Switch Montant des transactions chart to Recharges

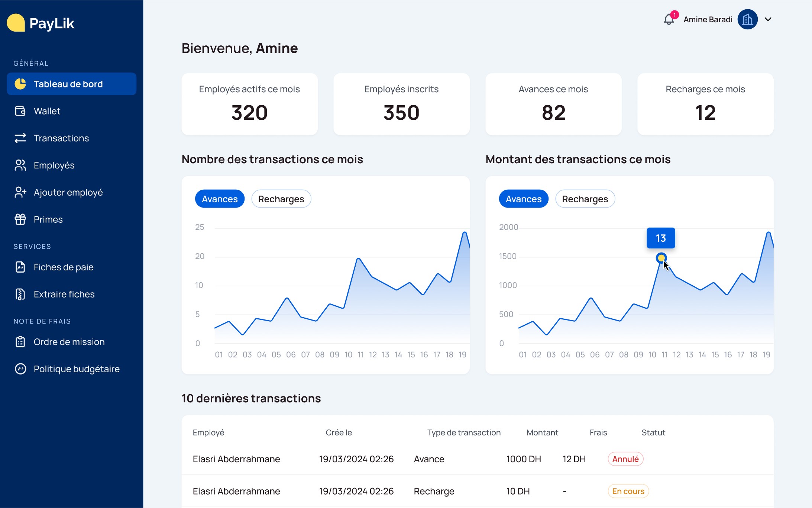click(x=585, y=199)
